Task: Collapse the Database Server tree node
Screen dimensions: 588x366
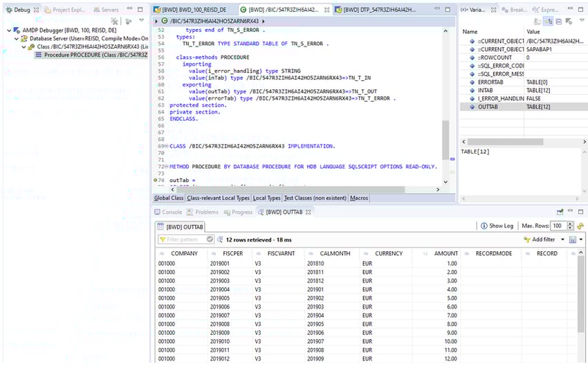Action: click(17, 39)
